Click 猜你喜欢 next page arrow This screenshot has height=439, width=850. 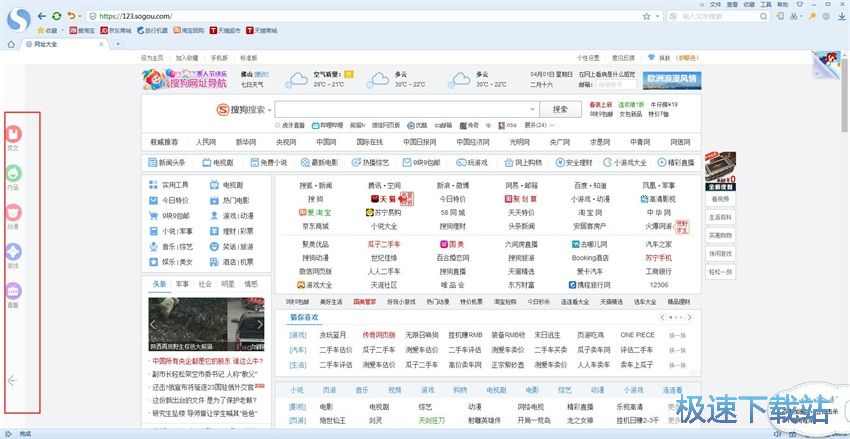pos(690,317)
